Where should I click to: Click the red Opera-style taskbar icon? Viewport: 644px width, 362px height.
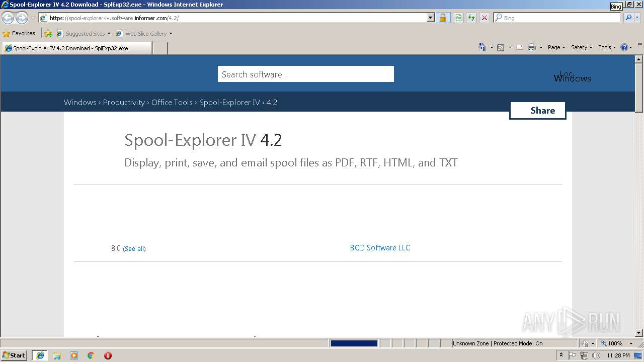(x=108, y=355)
